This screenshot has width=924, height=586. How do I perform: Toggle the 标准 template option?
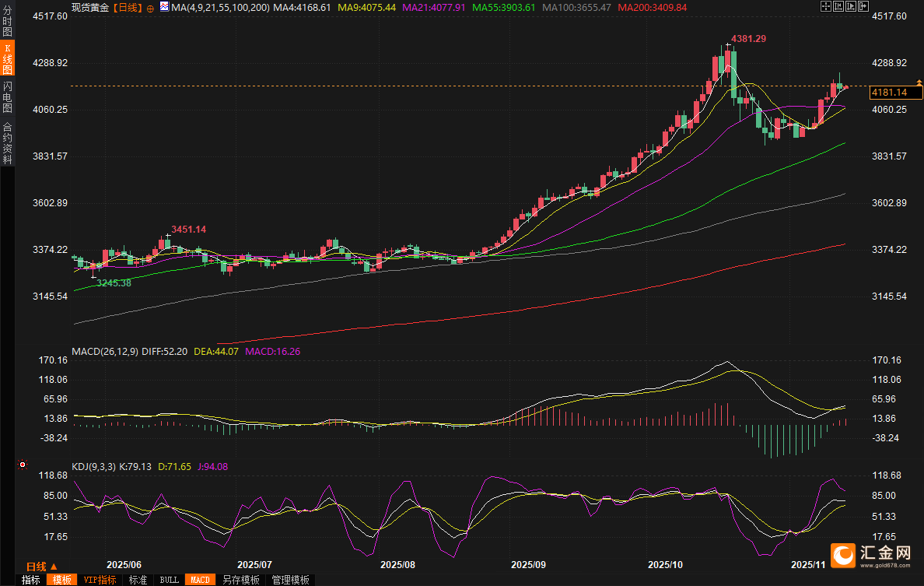(138, 580)
